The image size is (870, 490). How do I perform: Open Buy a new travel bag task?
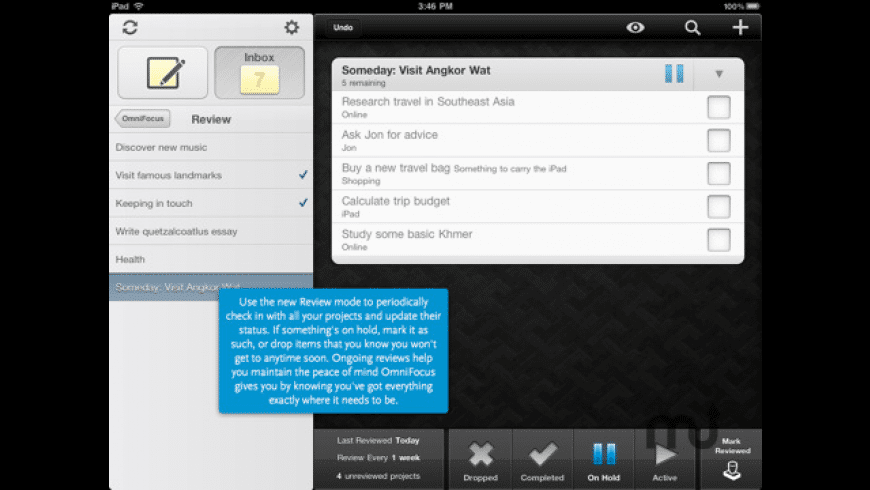tap(396, 168)
